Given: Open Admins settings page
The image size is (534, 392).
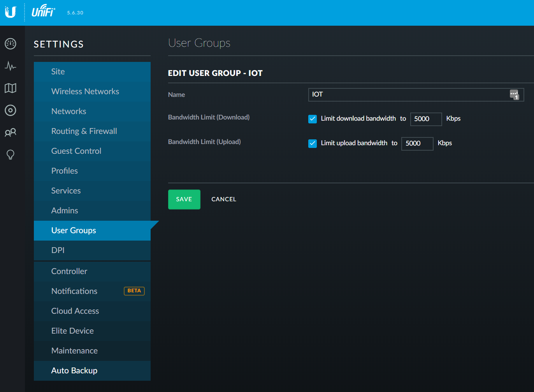Looking at the screenshot, I should click(x=92, y=211).
